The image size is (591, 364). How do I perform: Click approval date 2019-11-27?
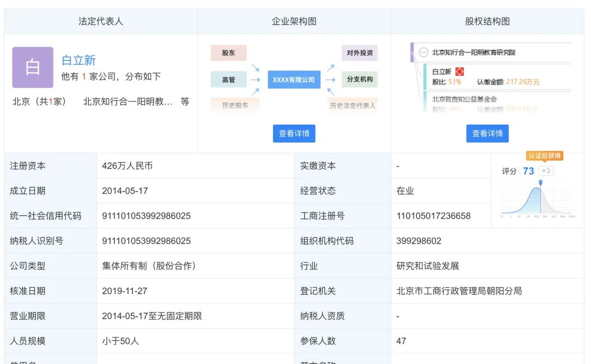124,291
